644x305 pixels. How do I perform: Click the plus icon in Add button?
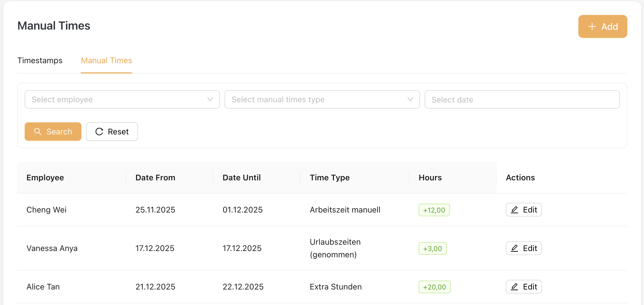point(592,27)
